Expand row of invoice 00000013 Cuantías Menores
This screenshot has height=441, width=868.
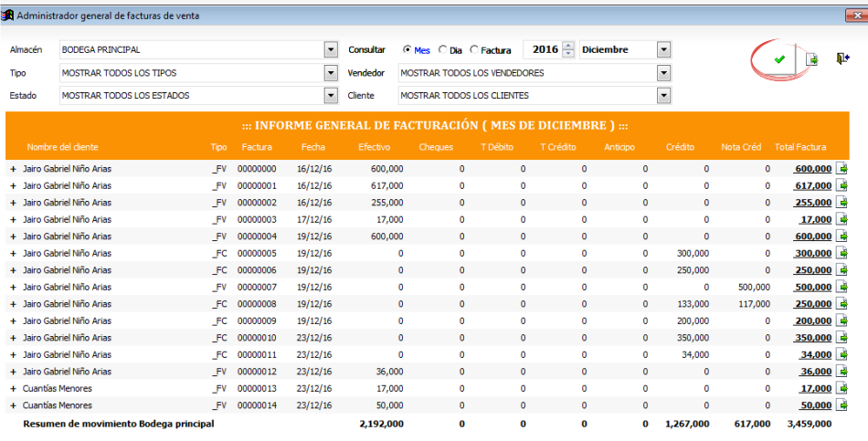point(14,388)
